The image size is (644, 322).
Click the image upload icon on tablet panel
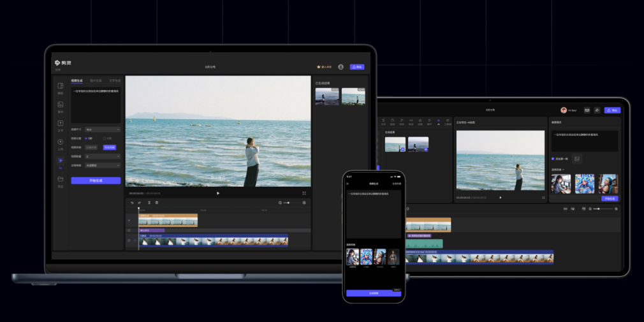click(576, 158)
